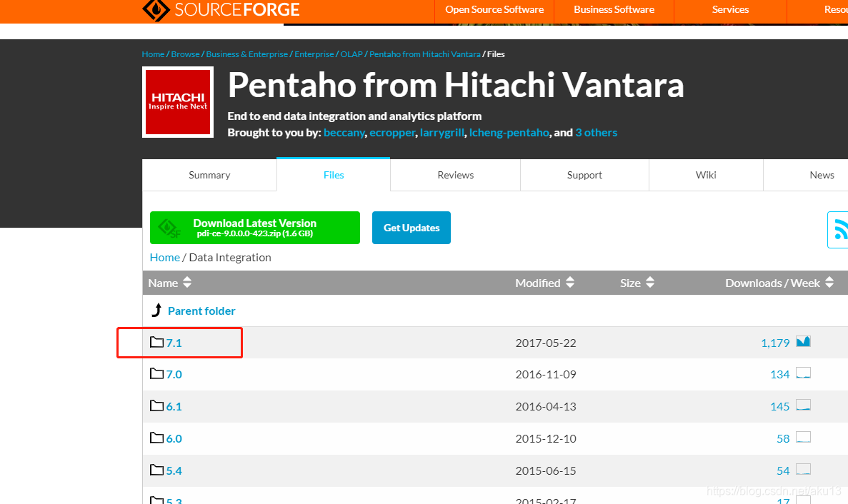Visit lcheng-pentaho's profile link
Viewport: 848px width, 504px height.
pyautogui.click(x=509, y=132)
